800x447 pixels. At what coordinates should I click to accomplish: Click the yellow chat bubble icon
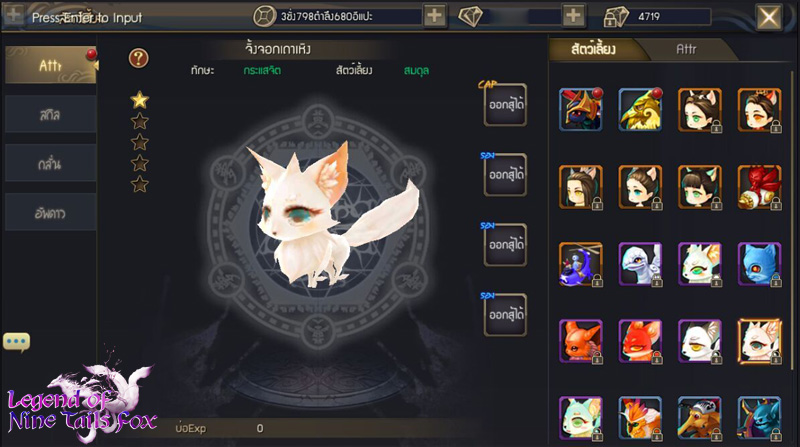[x=16, y=342]
